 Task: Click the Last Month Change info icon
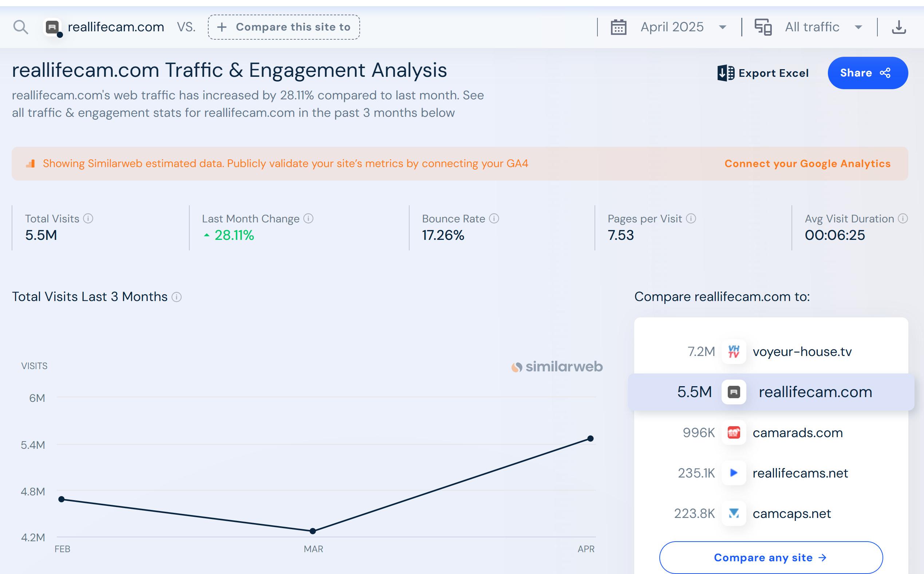click(x=309, y=219)
